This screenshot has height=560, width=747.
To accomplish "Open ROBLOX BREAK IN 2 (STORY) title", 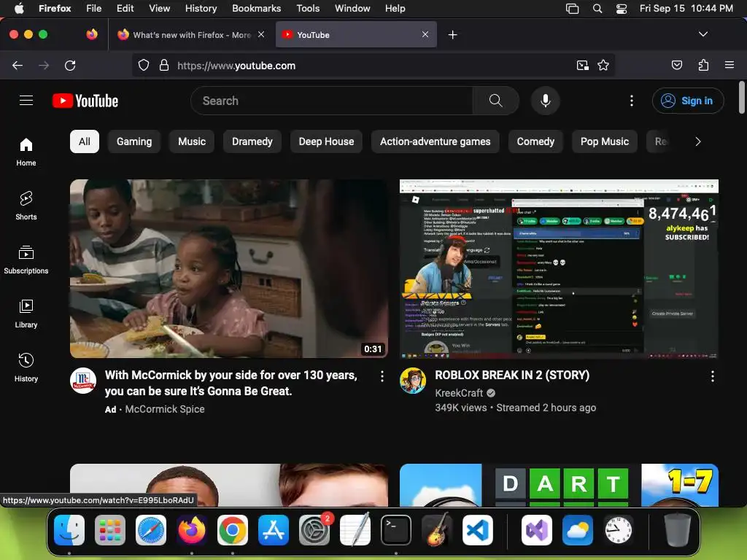I will tap(512, 376).
